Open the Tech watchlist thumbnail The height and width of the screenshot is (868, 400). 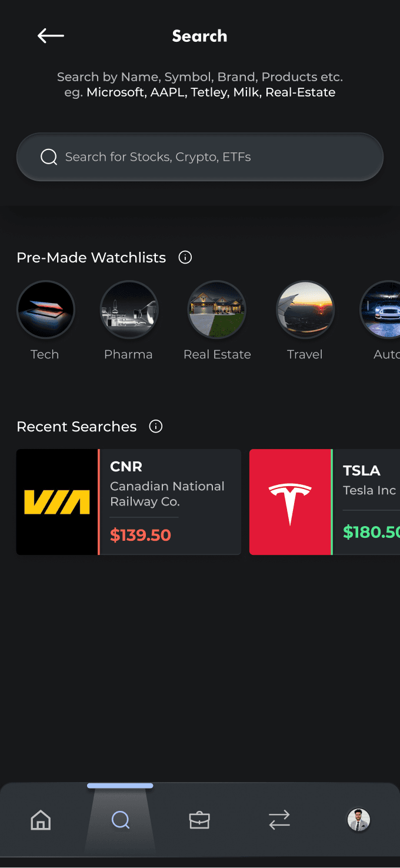[x=46, y=310]
